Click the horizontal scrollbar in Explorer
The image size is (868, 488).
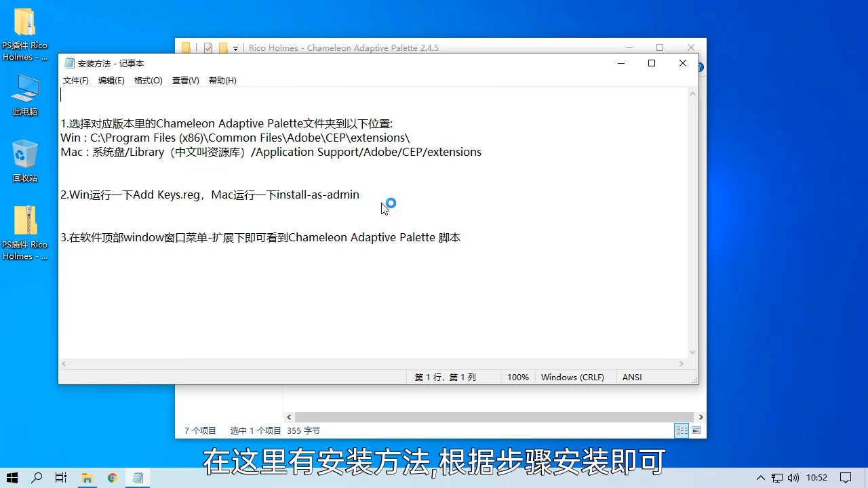[494, 417]
